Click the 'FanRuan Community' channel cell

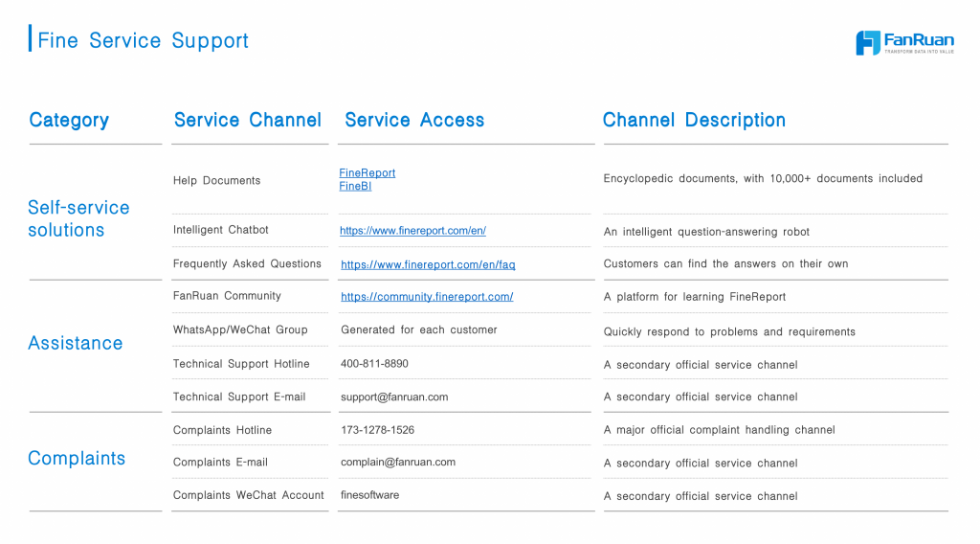[227, 296]
